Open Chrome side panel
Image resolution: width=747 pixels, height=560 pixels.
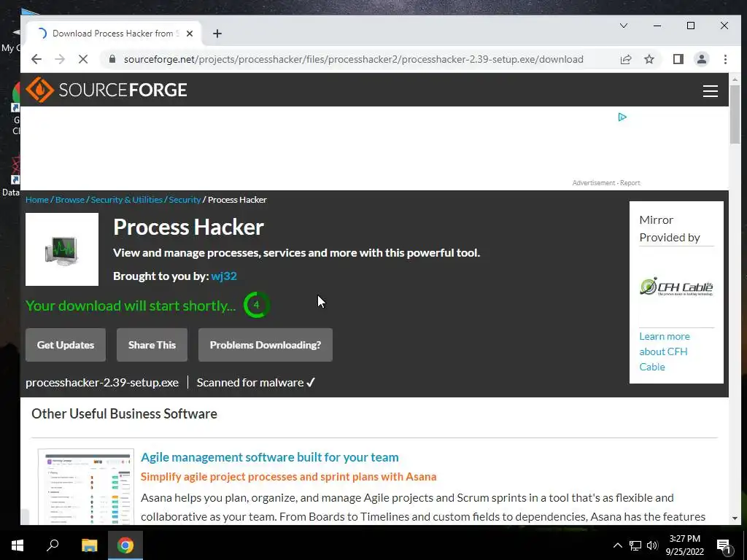coord(678,59)
